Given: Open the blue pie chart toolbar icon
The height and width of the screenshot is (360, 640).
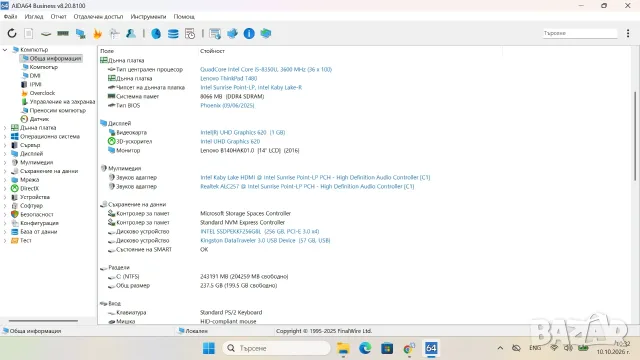Looking at the screenshot, I should click(156, 33).
